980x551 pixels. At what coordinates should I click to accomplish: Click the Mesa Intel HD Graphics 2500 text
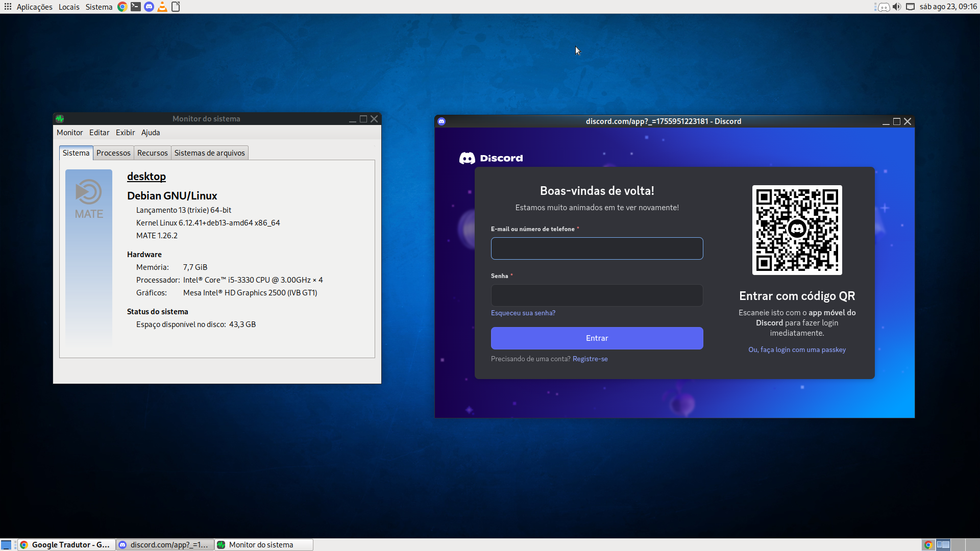250,293
